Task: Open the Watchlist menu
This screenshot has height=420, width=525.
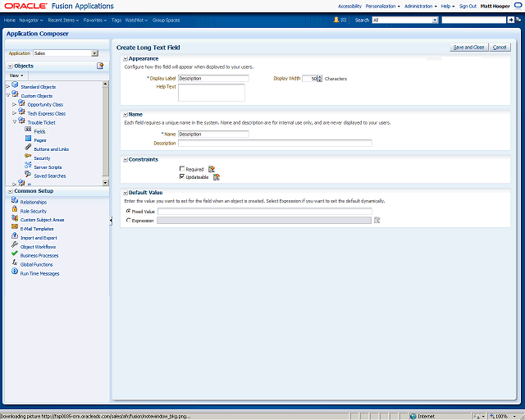Action: click(136, 20)
